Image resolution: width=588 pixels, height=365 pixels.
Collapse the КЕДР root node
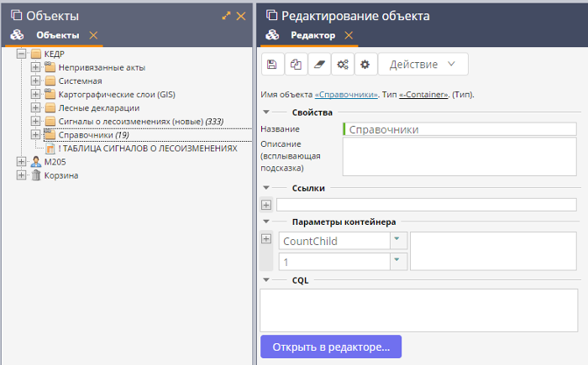click(x=21, y=54)
